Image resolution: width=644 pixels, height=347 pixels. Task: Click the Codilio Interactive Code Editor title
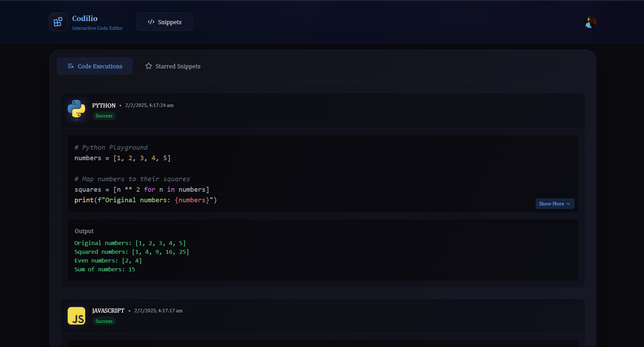point(85,18)
